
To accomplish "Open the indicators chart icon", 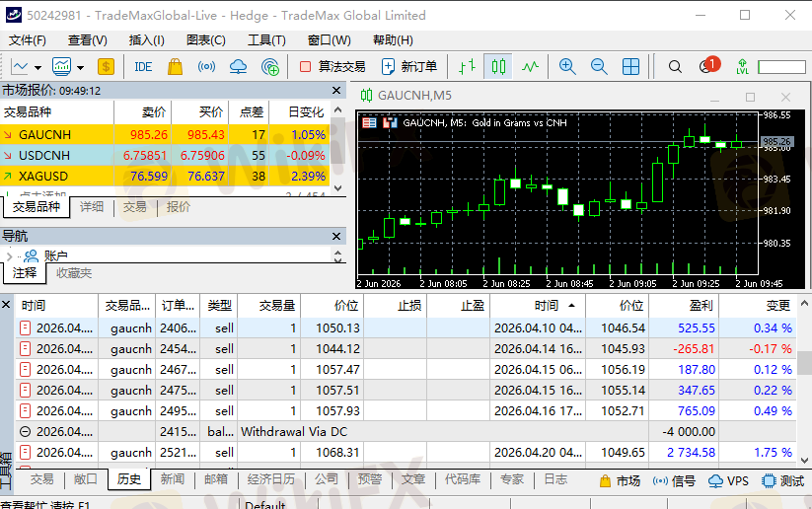I will pos(61,67).
